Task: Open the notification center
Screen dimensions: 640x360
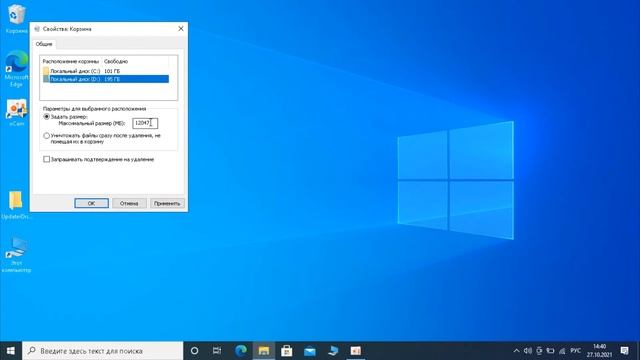Action: tap(624, 351)
